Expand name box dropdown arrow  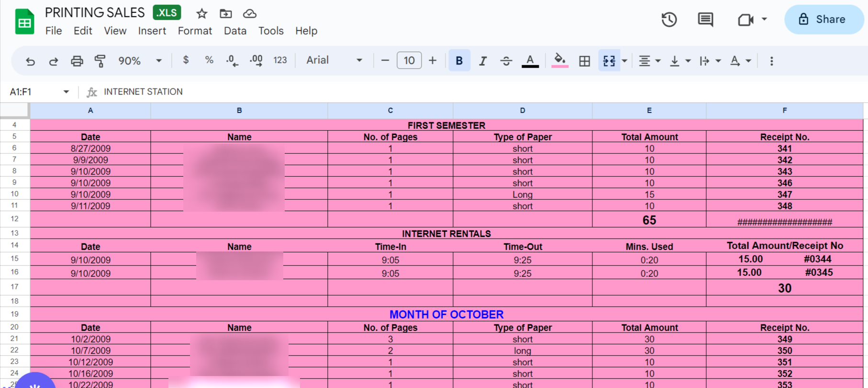[x=66, y=91]
